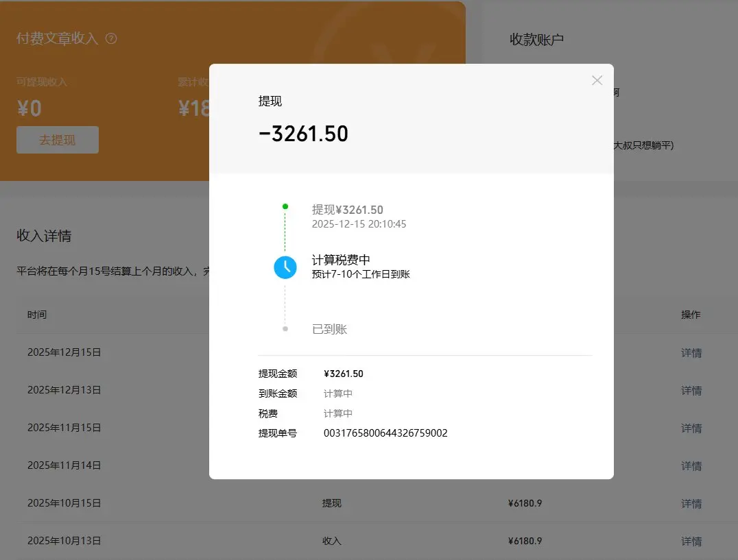Click the green dot at 提现¥3261.50 step

[285, 206]
